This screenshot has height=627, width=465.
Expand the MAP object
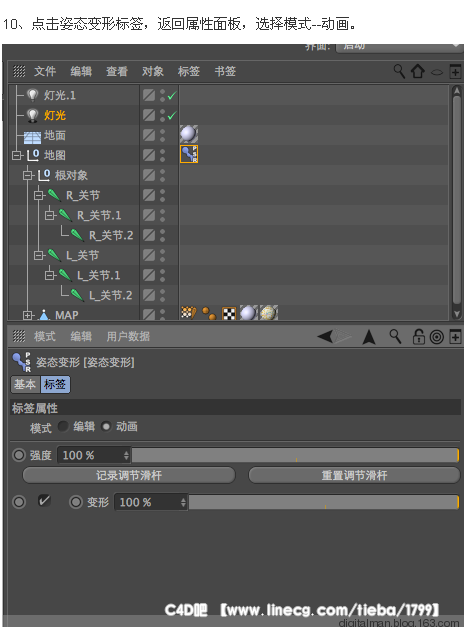pyautogui.click(x=27, y=315)
